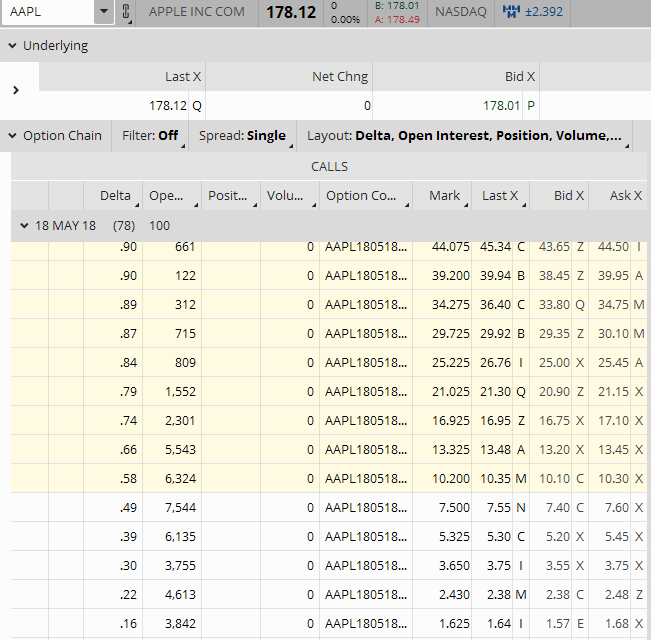The image size is (651, 640).
Task: Click the symbol link chain icon
Action: point(126,12)
